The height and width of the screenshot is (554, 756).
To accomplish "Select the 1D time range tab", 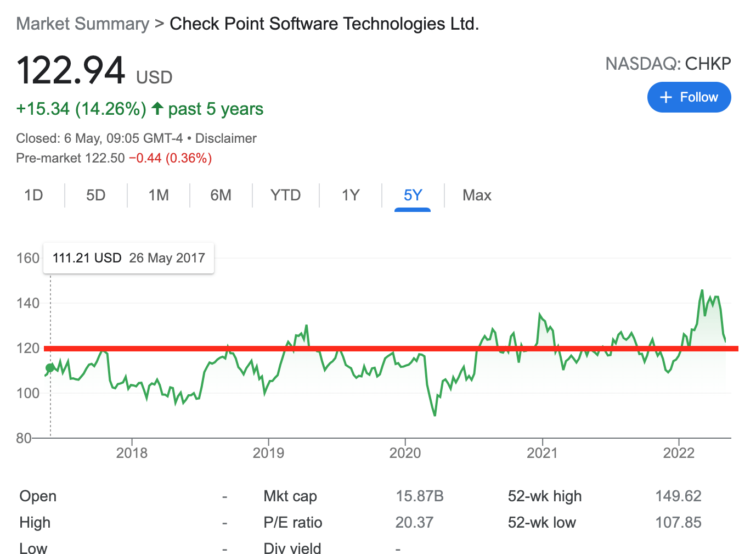I will click(x=33, y=195).
